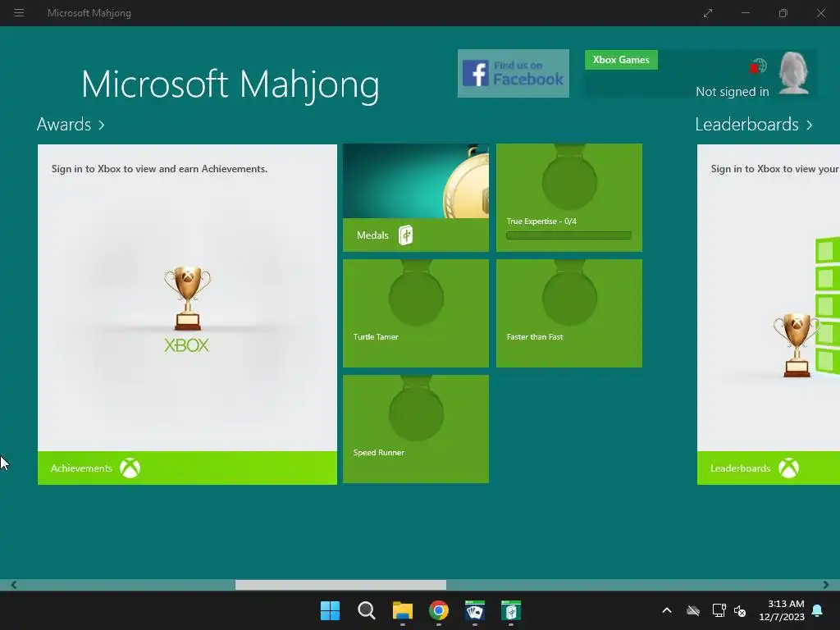840x630 pixels.
Task: Click the muted volume tray icon
Action: (740, 610)
